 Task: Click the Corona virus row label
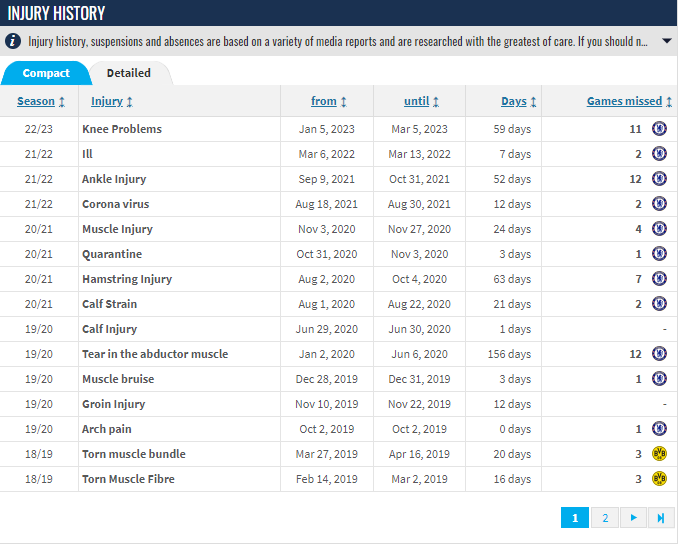(x=115, y=204)
